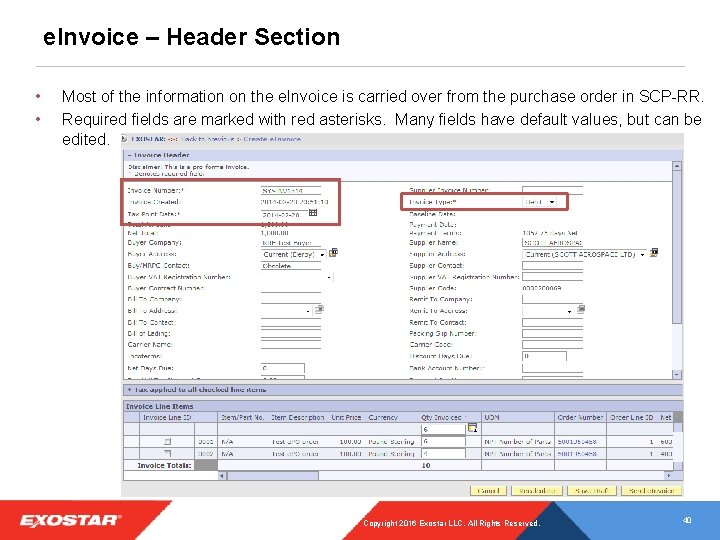Collapse the Invoice Header section
Screen dimensions: 720x540
coord(129,155)
